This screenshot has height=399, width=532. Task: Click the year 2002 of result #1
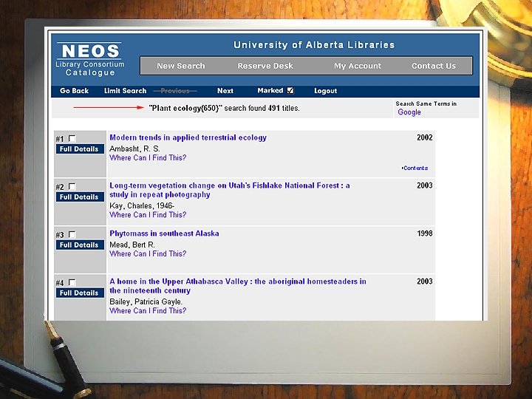click(x=425, y=137)
